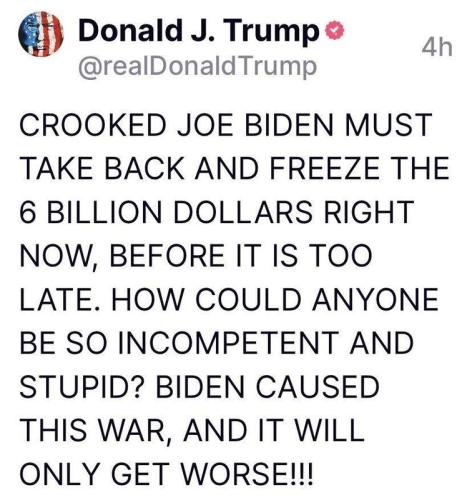
Task: Select the 6 BILLION DOLLARS text
Action: 166,212
